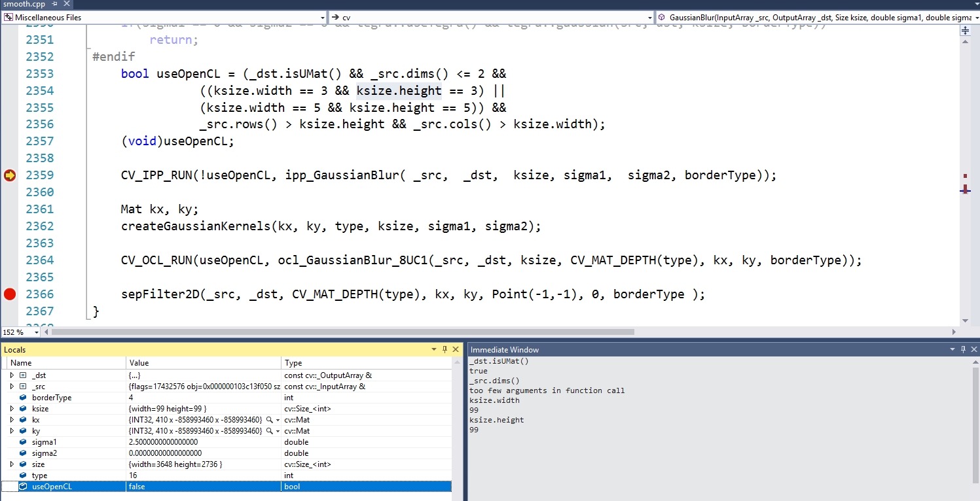Click the editor vertical scrollbar down arrow
This screenshot has height=501, width=980.
coord(965,320)
